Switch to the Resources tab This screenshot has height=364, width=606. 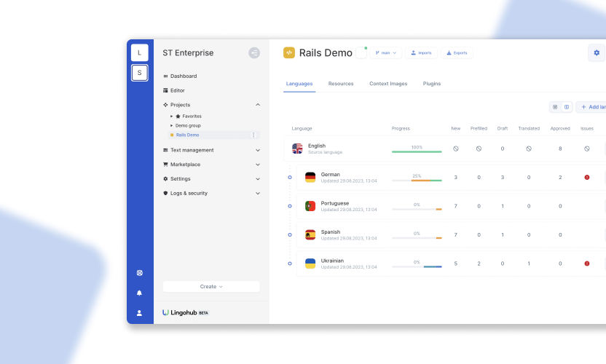click(x=341, y=84)
